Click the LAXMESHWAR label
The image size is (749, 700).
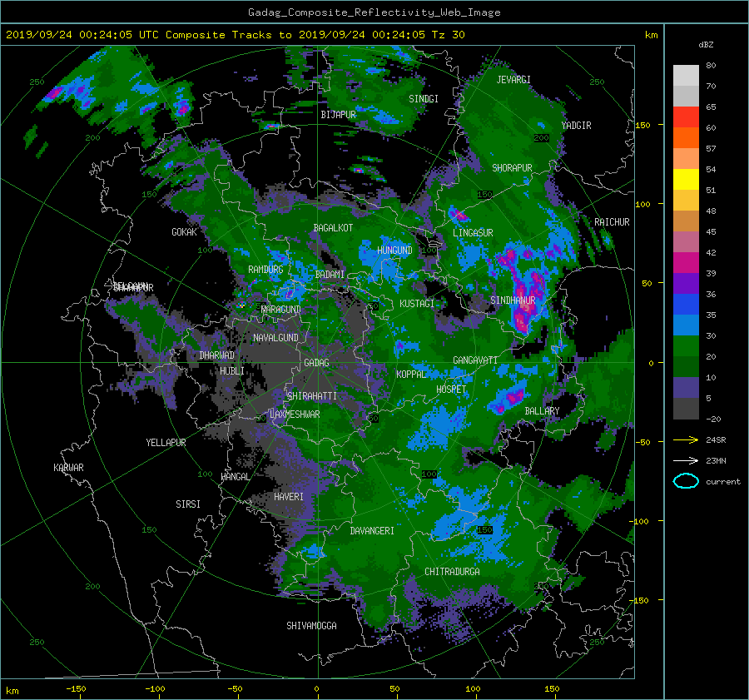[x=295, y=415]
